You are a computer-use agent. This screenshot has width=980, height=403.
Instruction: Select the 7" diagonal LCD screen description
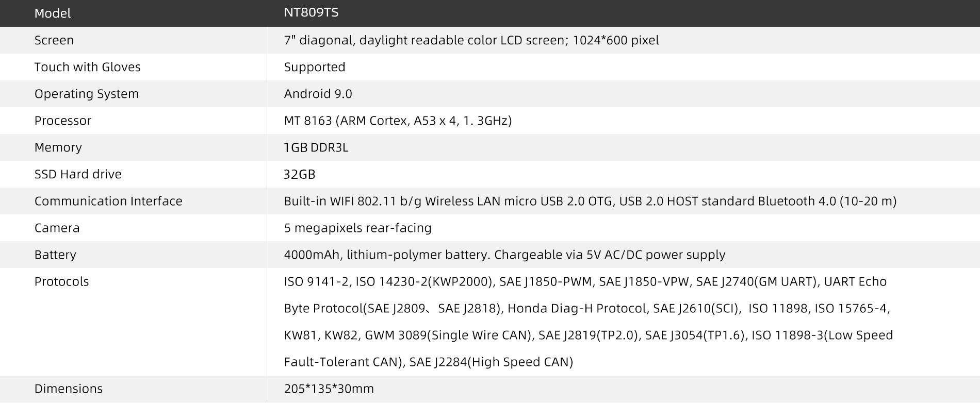471,40
